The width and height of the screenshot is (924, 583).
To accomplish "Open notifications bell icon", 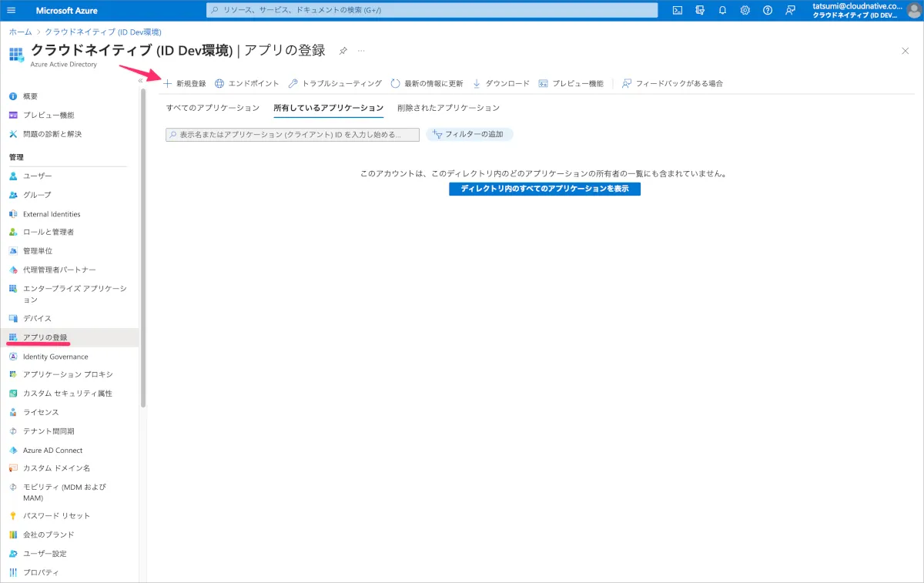I will point(722,10).
